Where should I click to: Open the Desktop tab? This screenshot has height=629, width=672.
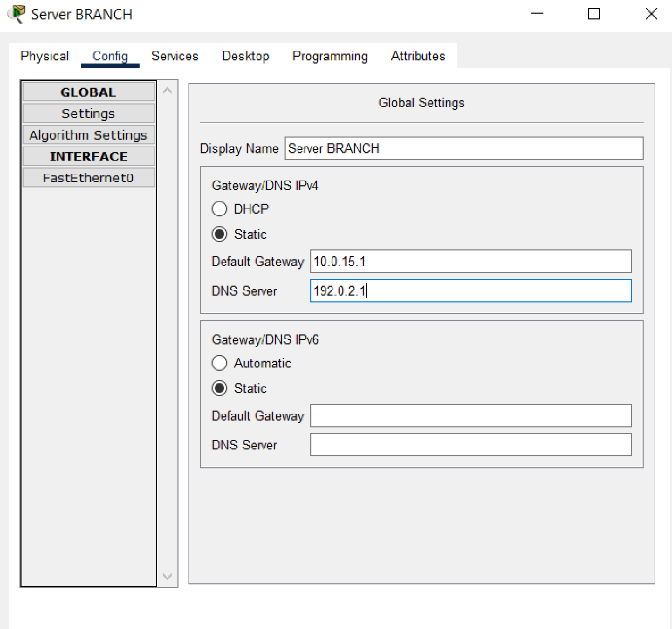[x=245, y=56]
